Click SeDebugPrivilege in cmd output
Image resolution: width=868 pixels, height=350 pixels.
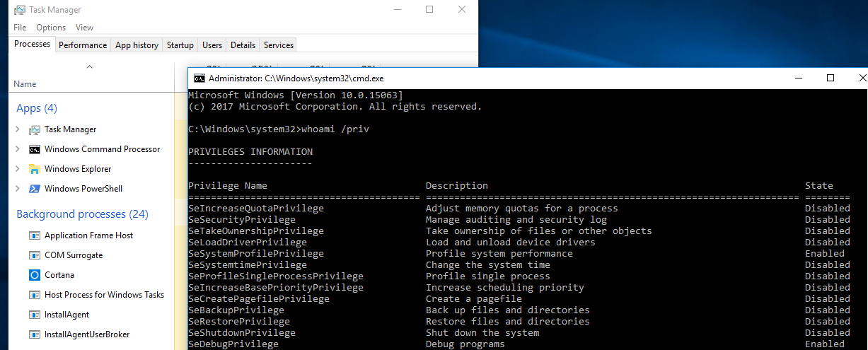[233, 344]
